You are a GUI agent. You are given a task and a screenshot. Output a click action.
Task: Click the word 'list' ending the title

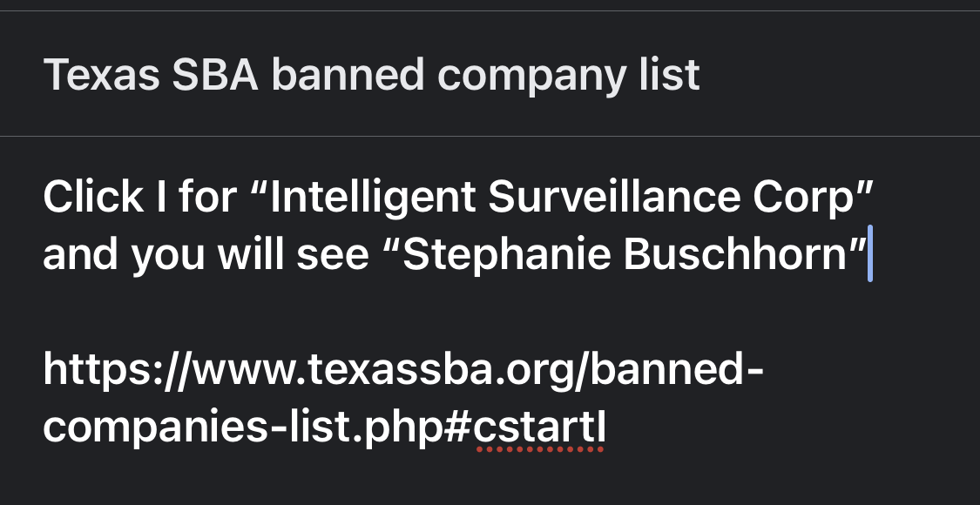669,75
